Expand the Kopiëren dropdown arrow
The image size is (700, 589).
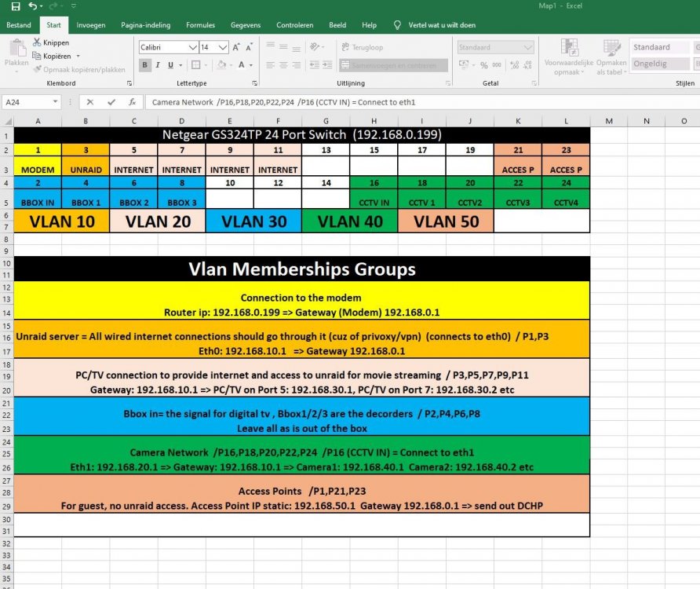pos(78,56)
